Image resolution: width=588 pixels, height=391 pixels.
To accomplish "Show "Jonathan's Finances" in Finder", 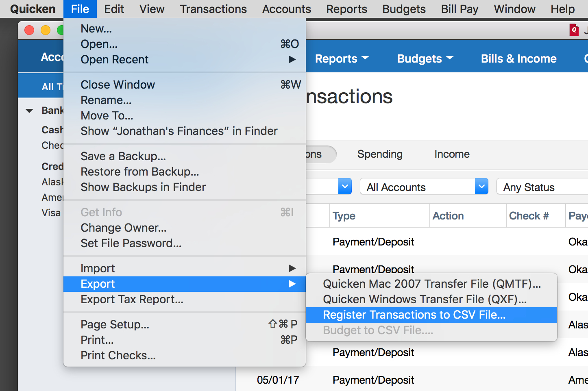I will (x=185, y=131).
